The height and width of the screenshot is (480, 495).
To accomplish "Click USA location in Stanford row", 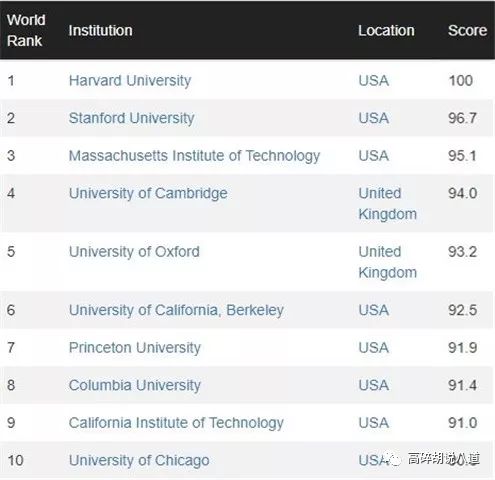I will 374,118.
